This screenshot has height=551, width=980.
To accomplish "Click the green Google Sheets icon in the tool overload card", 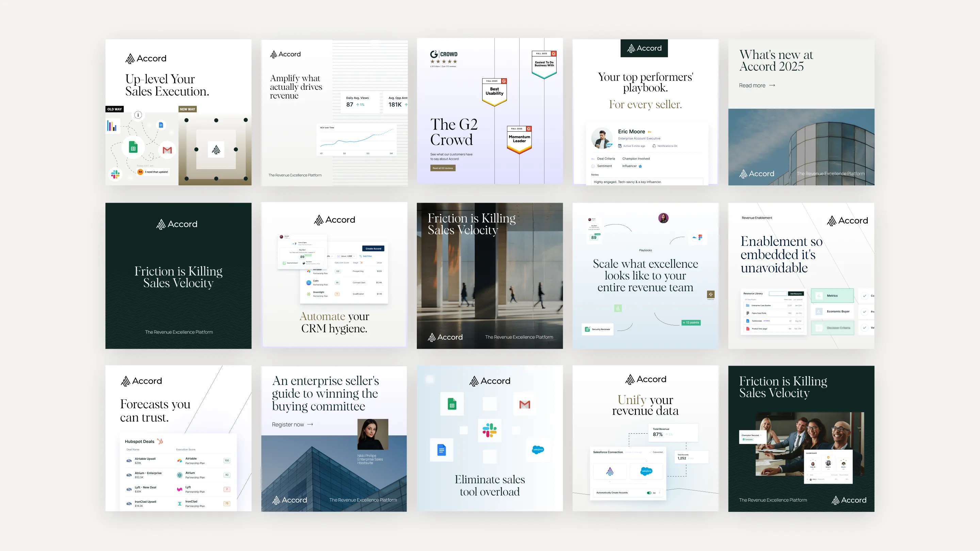I will click(x=452, y=404).
